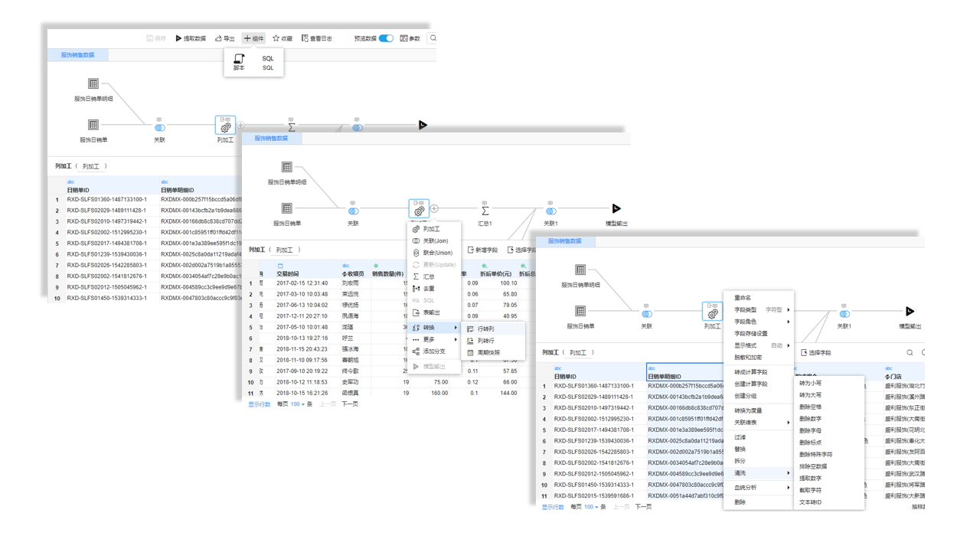Click the 模型输出 node in middle window
This screenshot has width=980, height=536.
pos(616,209)
